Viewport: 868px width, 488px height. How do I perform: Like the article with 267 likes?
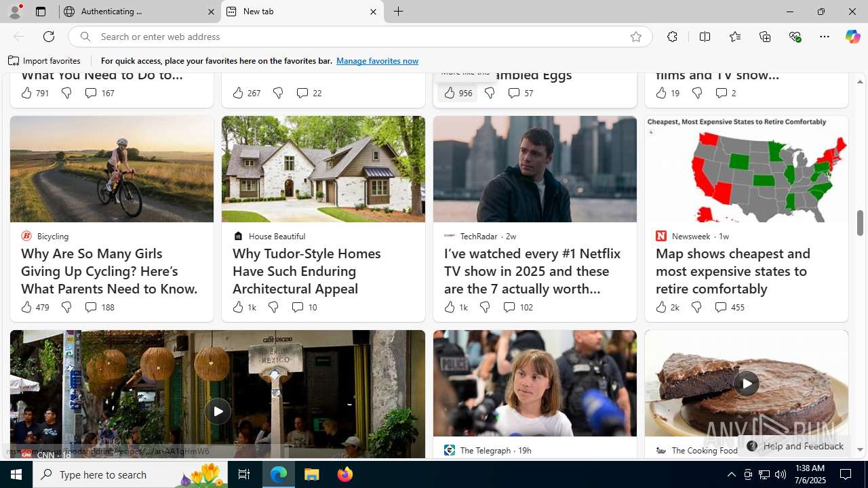tap(246, 93)
